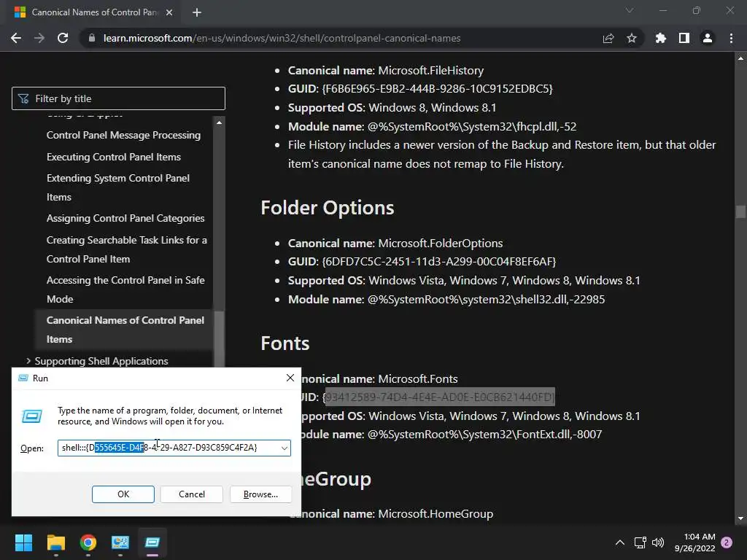Open network status tray icon

640,542
